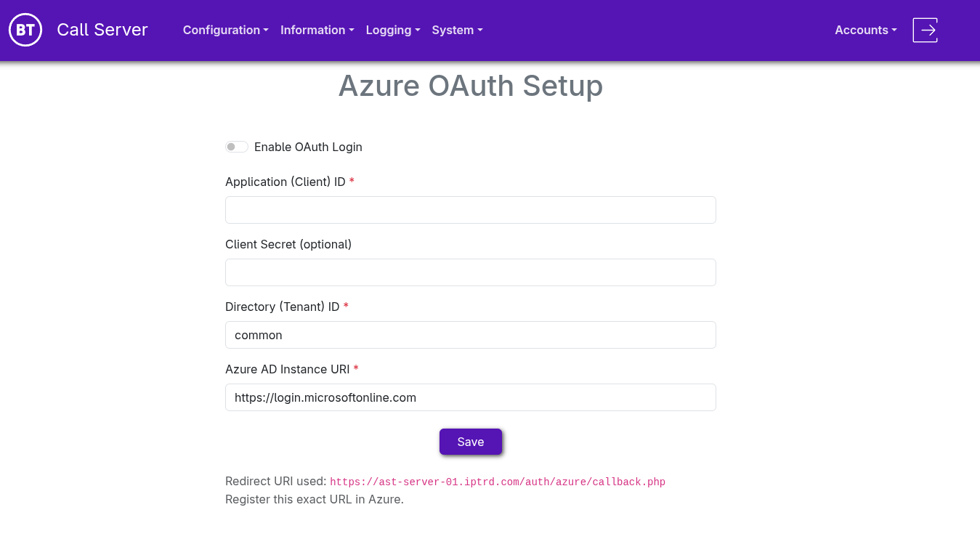Open the Accounts dropdown menu

(x=866, y=30)
